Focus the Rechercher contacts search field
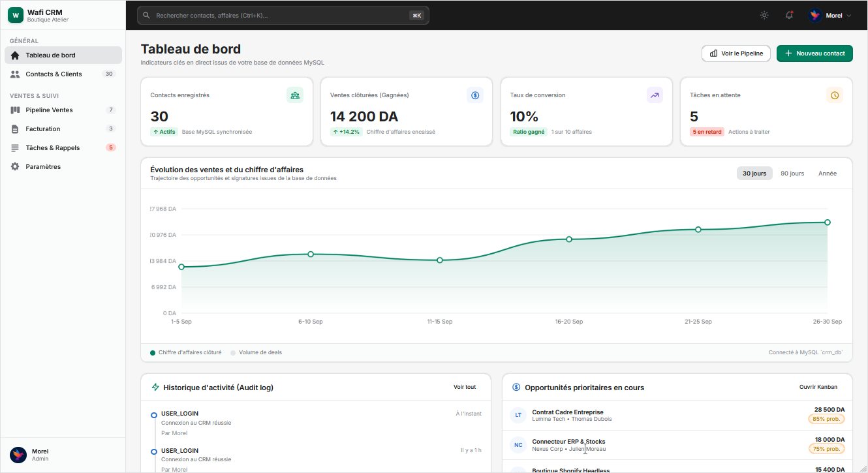Viewport: 868px width, 473px height. [x=283, y=15]
